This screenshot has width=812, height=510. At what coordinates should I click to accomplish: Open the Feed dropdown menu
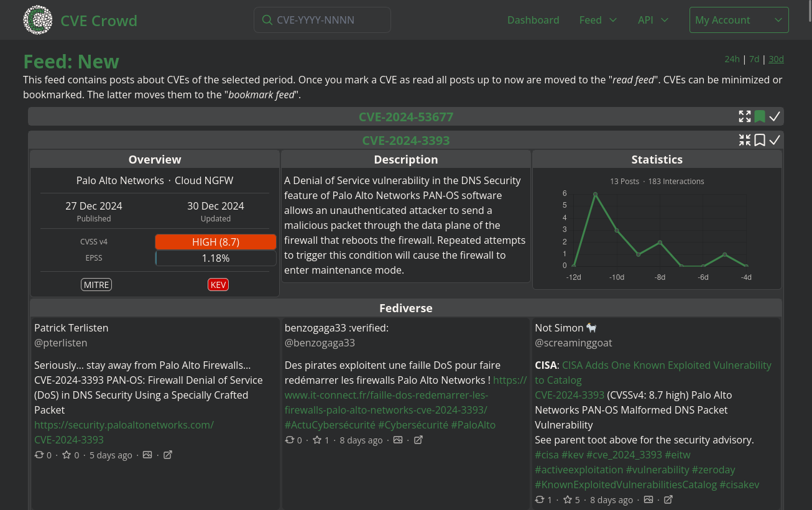(598, 20)
